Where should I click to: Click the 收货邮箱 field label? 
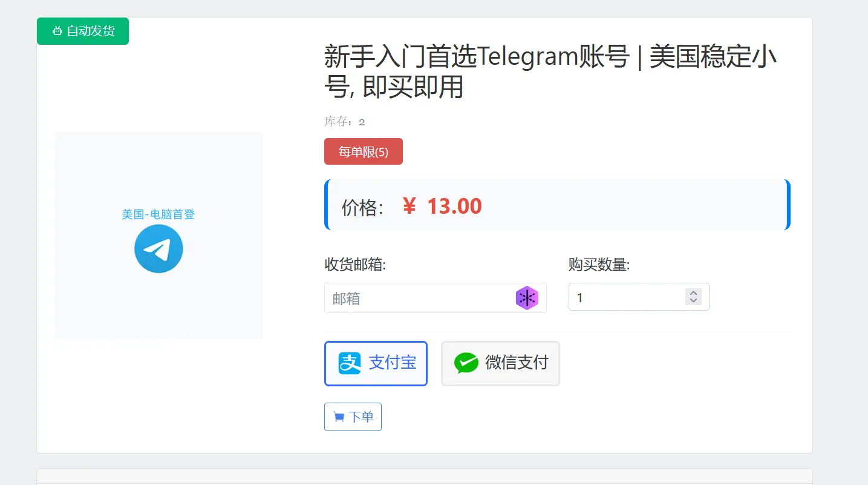click(355, 265)
